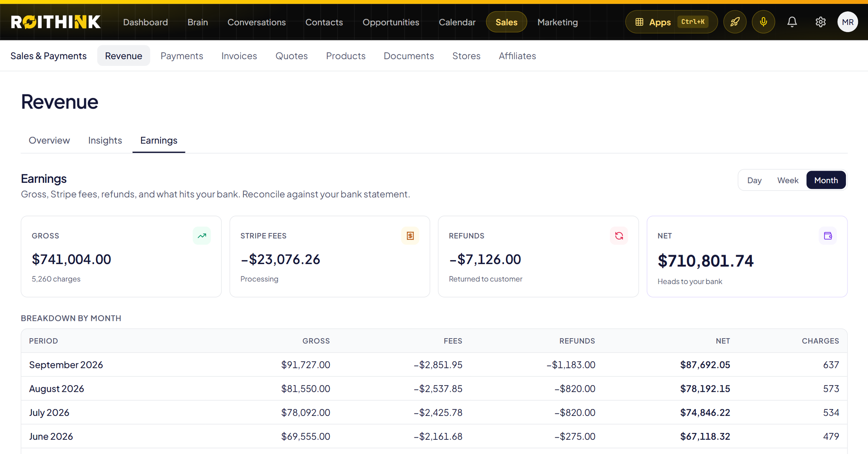Click the July 2026 net value $74,846.22
This screenshot has width=868, height=454.
pos(705,413)
